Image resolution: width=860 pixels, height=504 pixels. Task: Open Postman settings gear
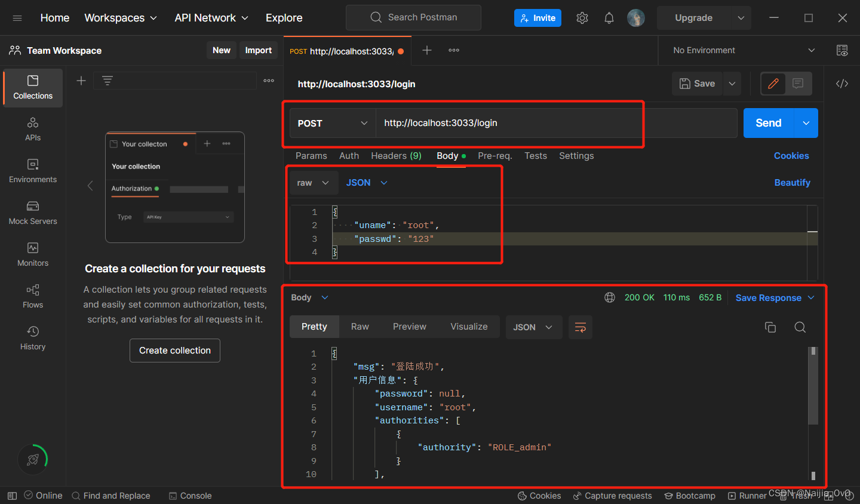click(582, 18)
